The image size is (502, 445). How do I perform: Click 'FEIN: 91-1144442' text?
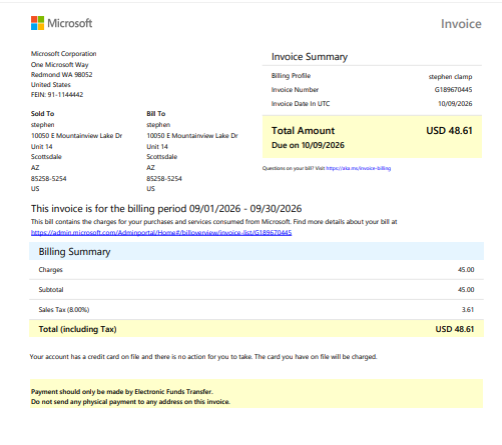point(57,95)
